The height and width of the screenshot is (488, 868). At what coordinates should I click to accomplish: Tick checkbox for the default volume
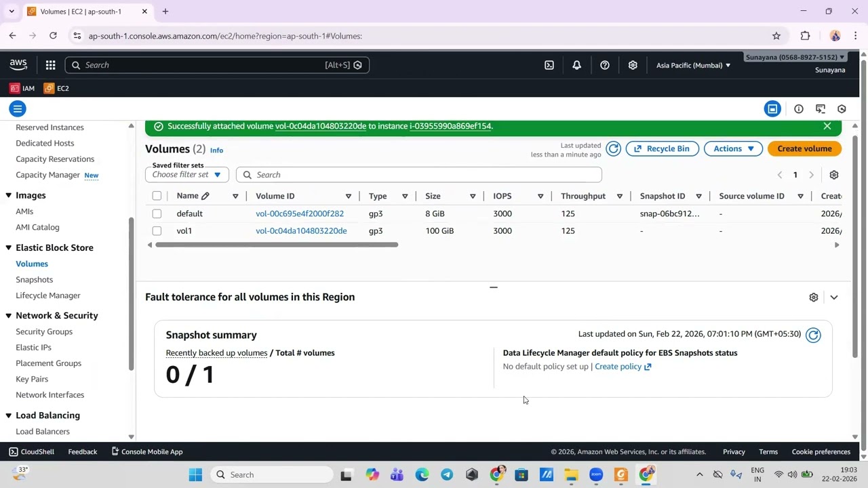coord(157,213)
